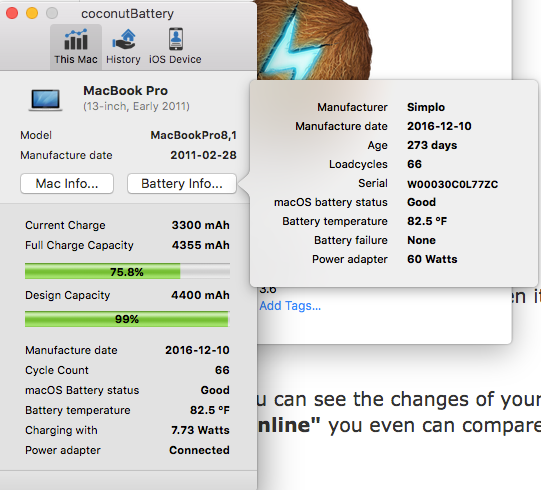Click the 82.5 °F temperature in popover

tap(427, 221)
